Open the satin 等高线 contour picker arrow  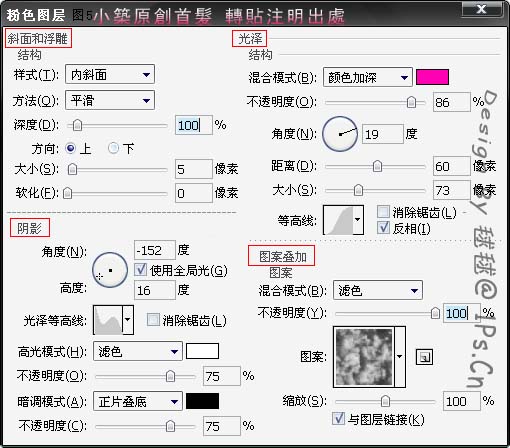click(x=358, y=220)
